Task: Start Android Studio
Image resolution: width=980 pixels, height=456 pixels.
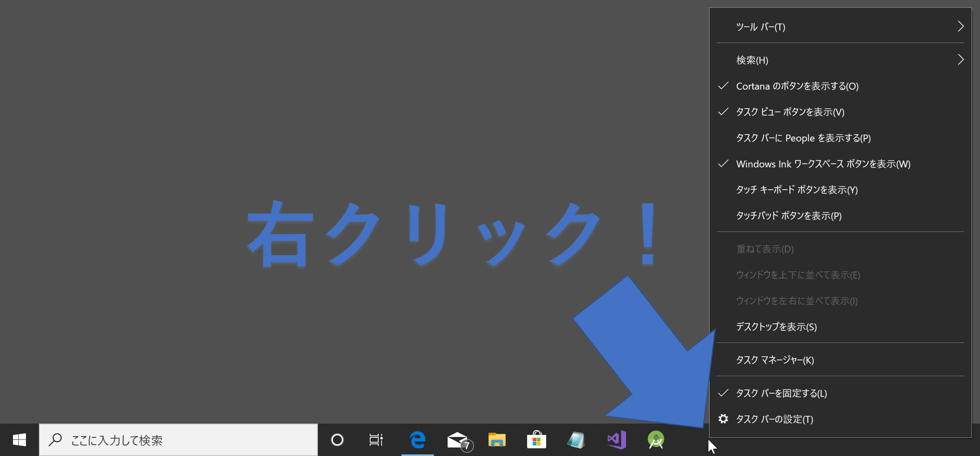Action: pyautogui.click(x=657, y=440)
